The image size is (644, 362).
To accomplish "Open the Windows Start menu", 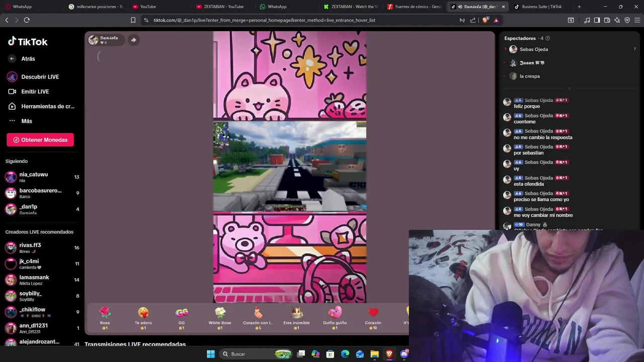I will (211, 354).
